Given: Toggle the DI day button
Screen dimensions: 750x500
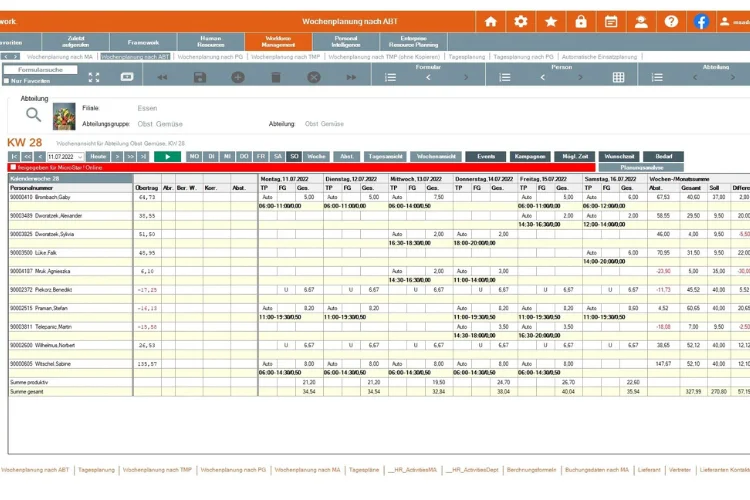Looking at the screenshot, I should (x=211, y=156).
